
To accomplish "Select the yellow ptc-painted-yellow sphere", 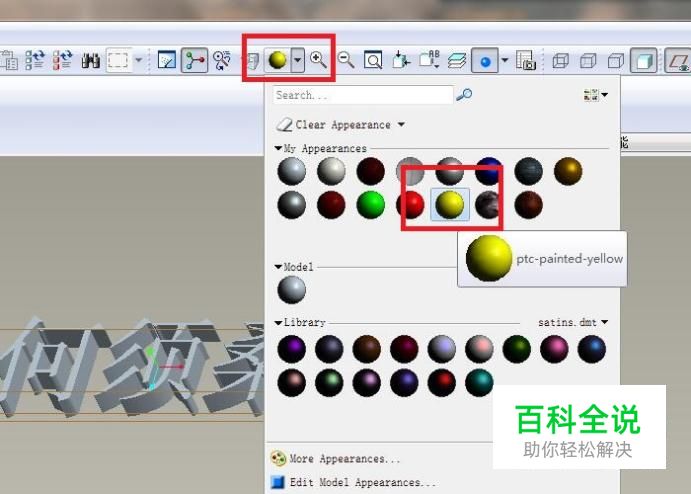I will tap(450, 204).
